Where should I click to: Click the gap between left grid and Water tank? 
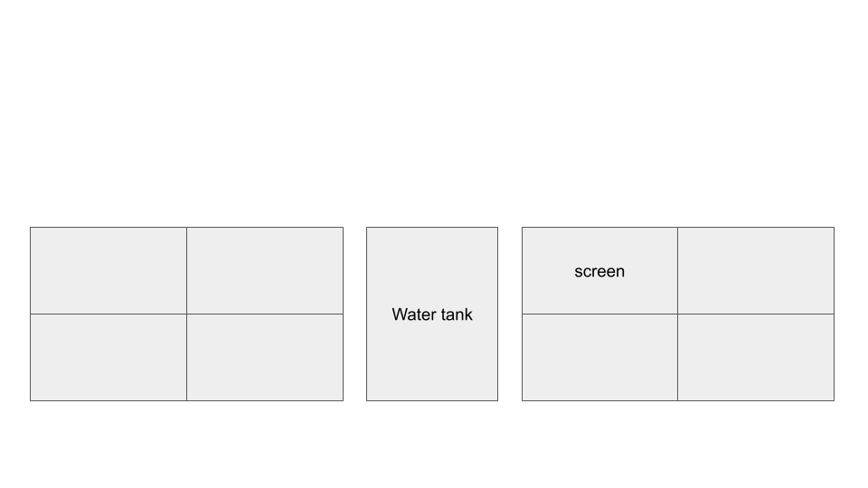(x=354, y=314)
